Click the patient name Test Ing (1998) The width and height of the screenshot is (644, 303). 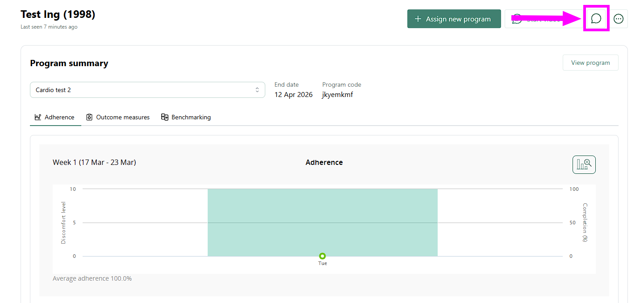[58, 14]
